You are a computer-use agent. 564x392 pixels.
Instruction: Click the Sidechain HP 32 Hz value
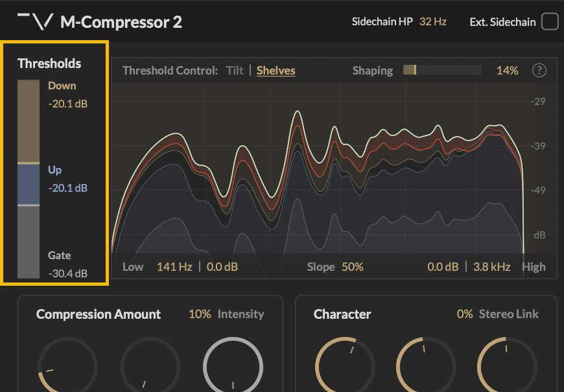[x=432, y=22]
